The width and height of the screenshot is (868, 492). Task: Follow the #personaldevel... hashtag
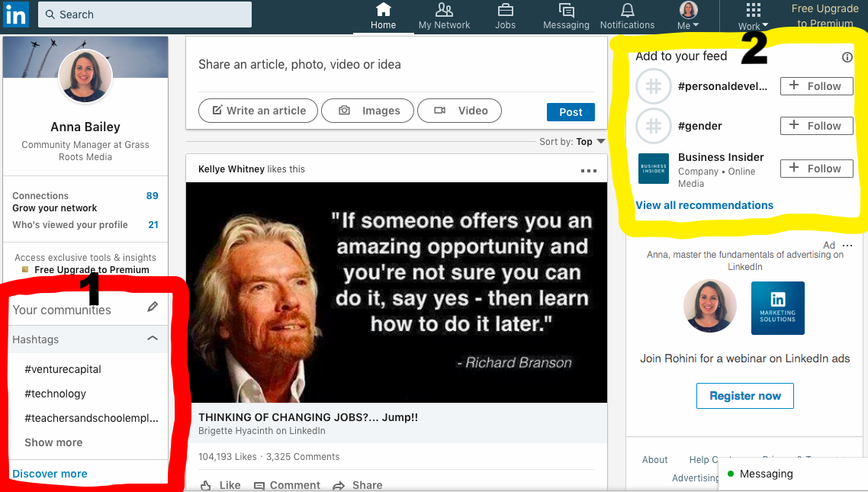click(x=817, y=85)
